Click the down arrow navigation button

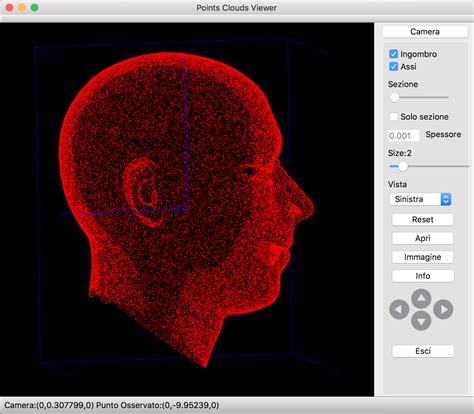point(421,321)
